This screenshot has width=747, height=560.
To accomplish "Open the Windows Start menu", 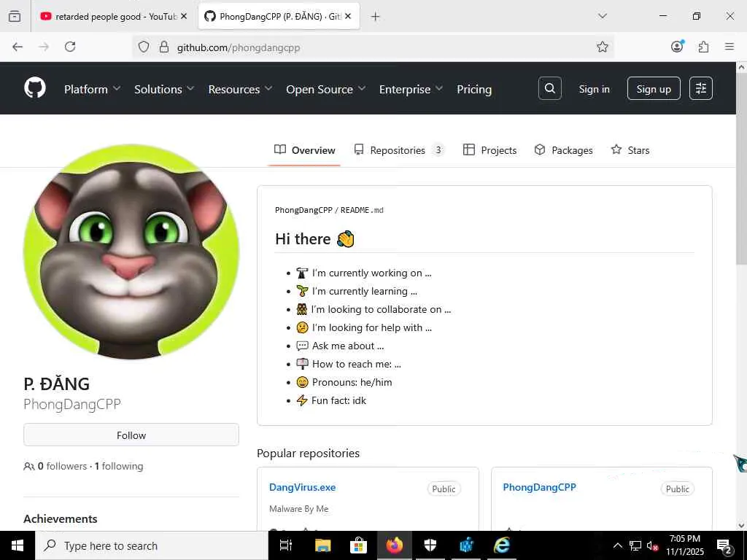I will pos(18,545).
